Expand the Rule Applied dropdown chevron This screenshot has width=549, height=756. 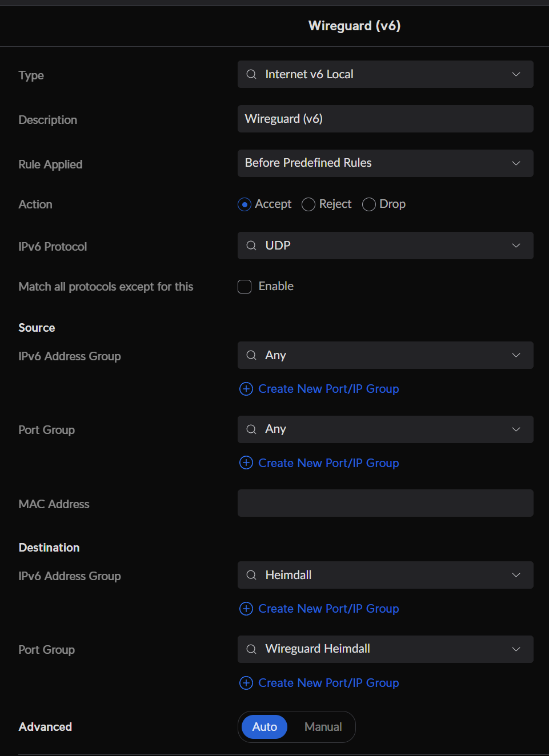(x=516, y=163)
